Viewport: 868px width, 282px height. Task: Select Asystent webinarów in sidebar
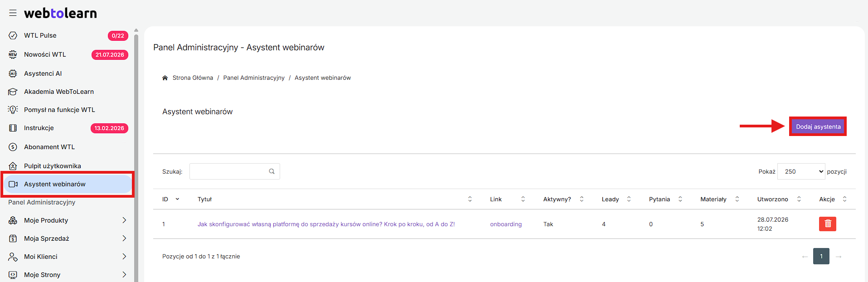68,184
